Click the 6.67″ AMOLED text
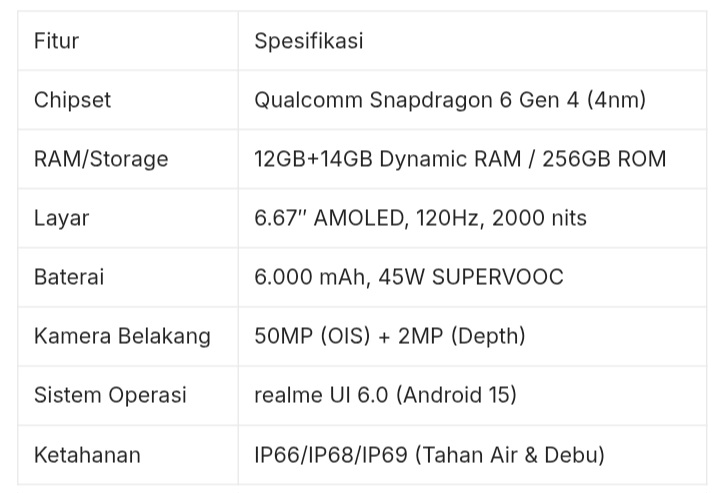Screen dimensions: 720x493 327,218
